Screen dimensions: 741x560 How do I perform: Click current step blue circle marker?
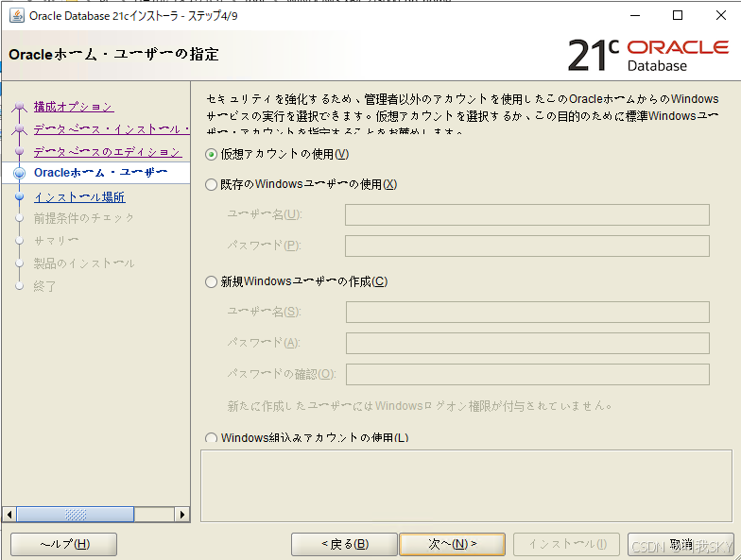click(19, 173)
